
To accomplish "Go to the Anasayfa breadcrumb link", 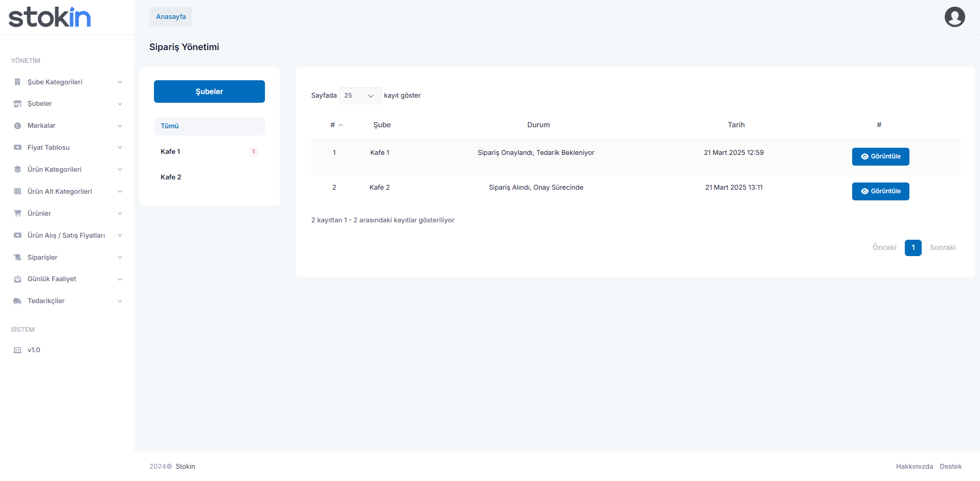I will point(171,17).
